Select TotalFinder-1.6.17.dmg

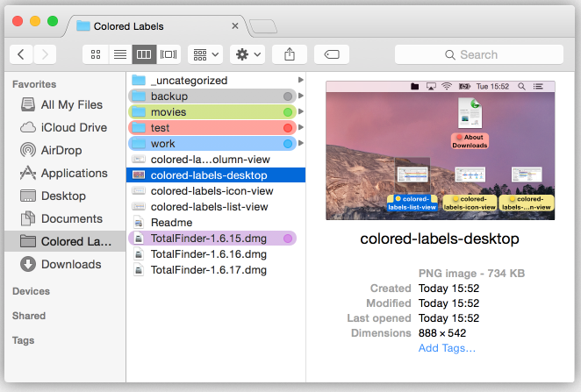pos(216,270)
